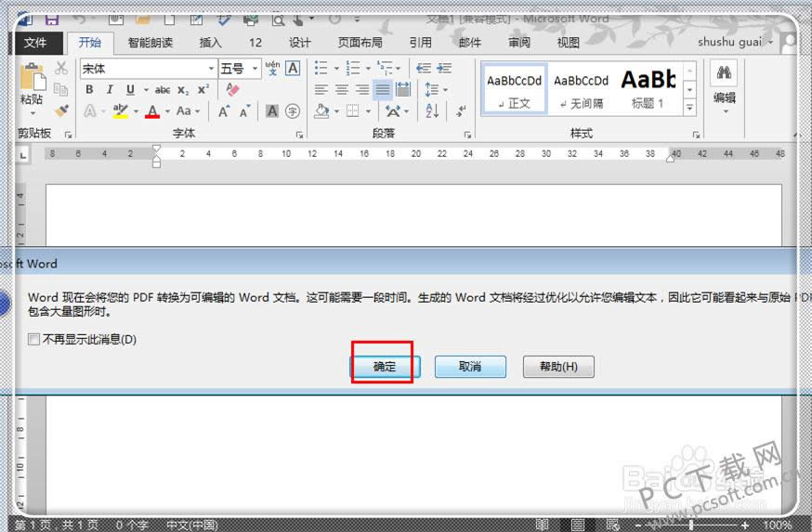Open the font name combo box
The height and width of the screenshot is (532, 812).
tap(149, 69)
